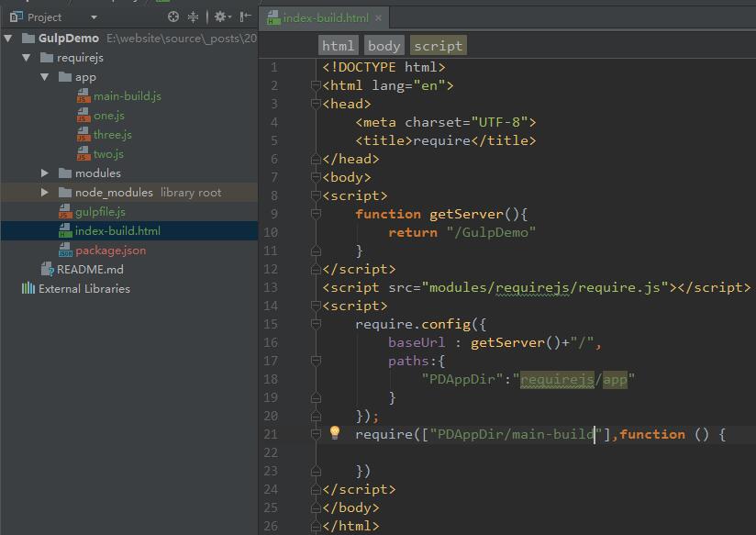Fold the head block at line 3

(316, 104)
